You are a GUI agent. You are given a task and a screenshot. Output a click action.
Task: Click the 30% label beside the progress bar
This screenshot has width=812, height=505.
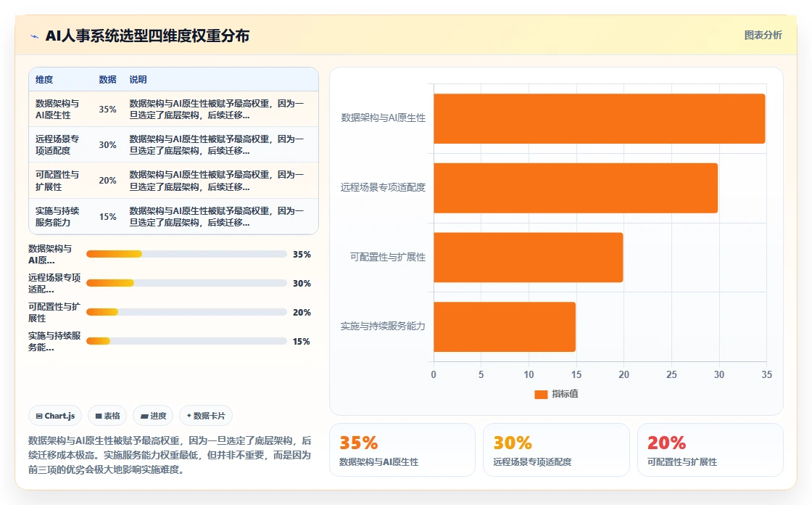[302, 284]
